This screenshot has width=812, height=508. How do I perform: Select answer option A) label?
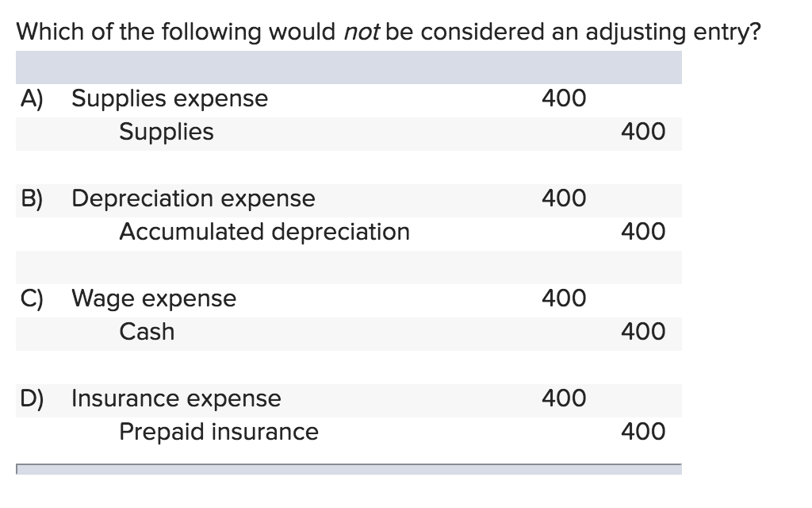[32, 98]
